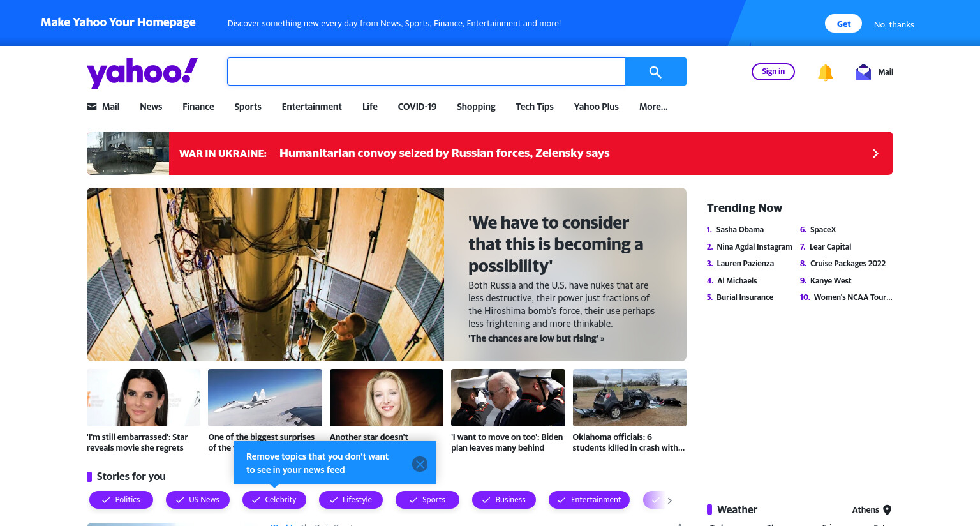The width and height of the screenshot is (980, 526).
Task: Toggle the US News topic chip
Action: (198, 500)
